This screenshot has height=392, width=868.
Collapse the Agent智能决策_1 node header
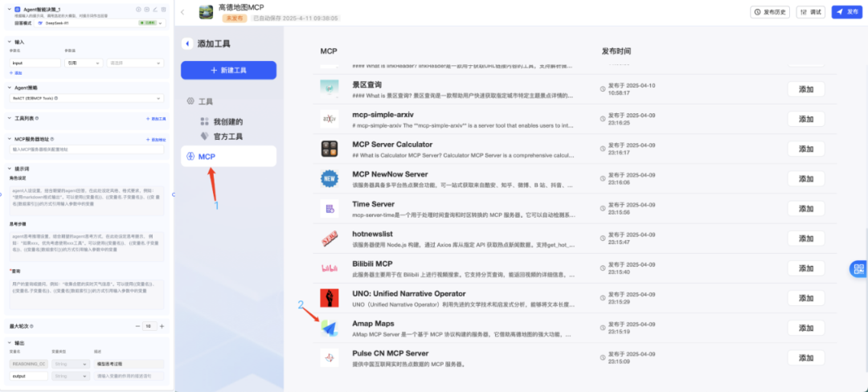tap(10, 10)
